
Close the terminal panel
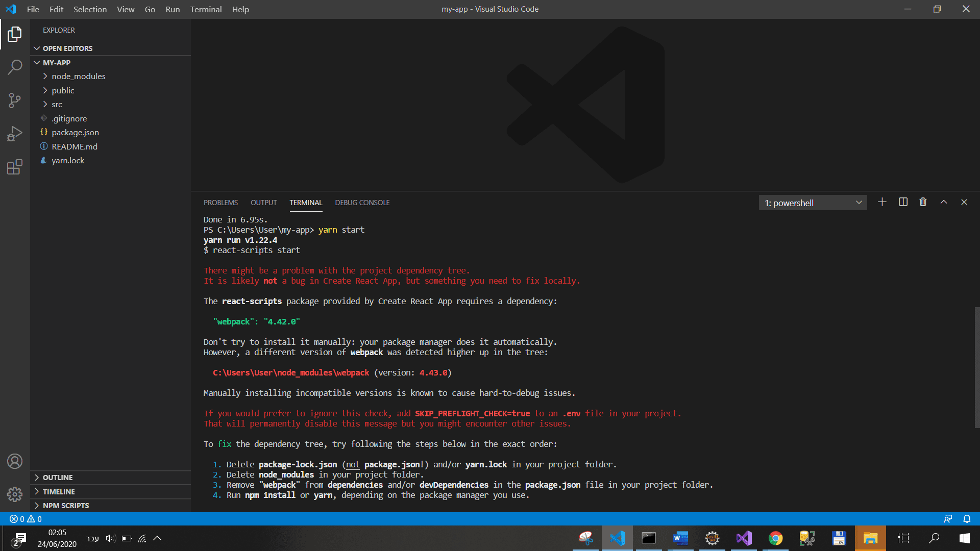(964, 202)
